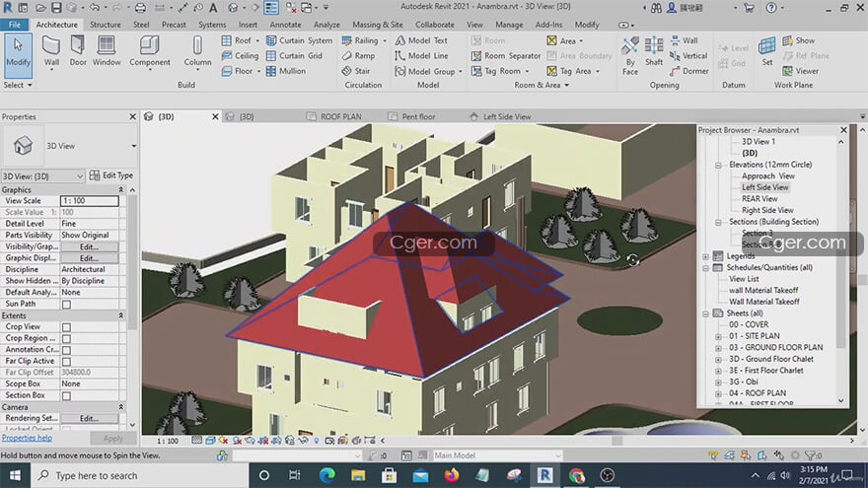This screenshot has width=868, height=488.
Task: Select the Shaft opening tool
Action: (x=654, y=51)
